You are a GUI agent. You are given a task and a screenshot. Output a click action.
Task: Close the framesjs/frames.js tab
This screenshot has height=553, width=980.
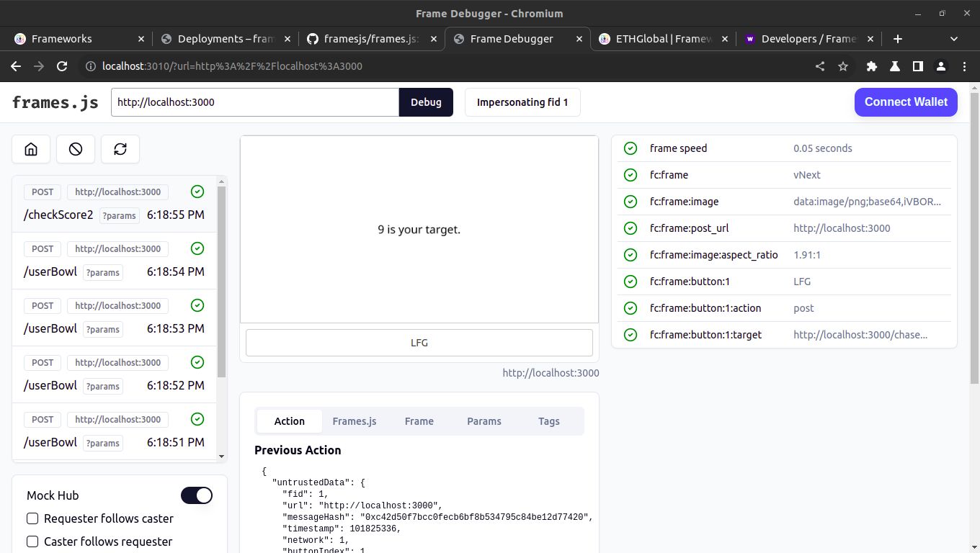[x=434, y=39]
